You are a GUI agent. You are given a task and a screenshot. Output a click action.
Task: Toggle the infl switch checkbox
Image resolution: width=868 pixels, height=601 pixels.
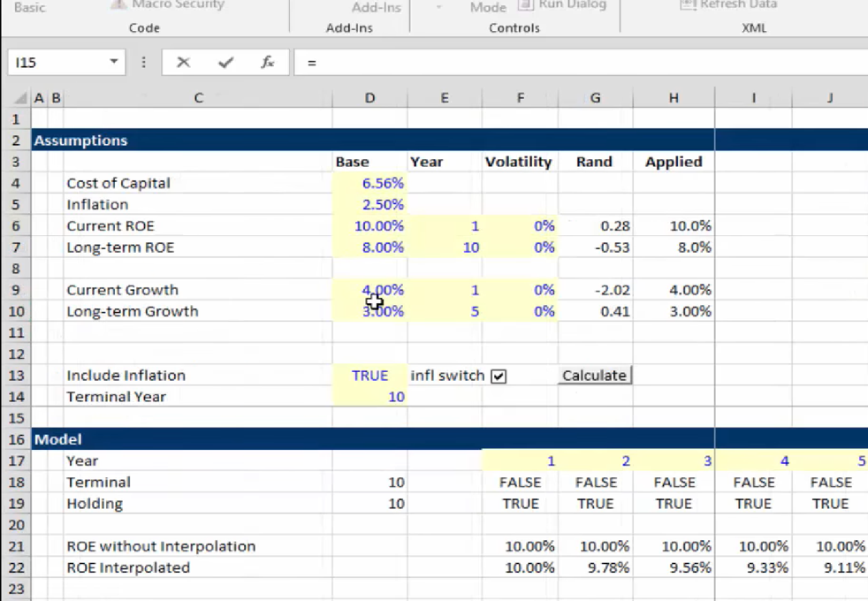click(499, 377)
